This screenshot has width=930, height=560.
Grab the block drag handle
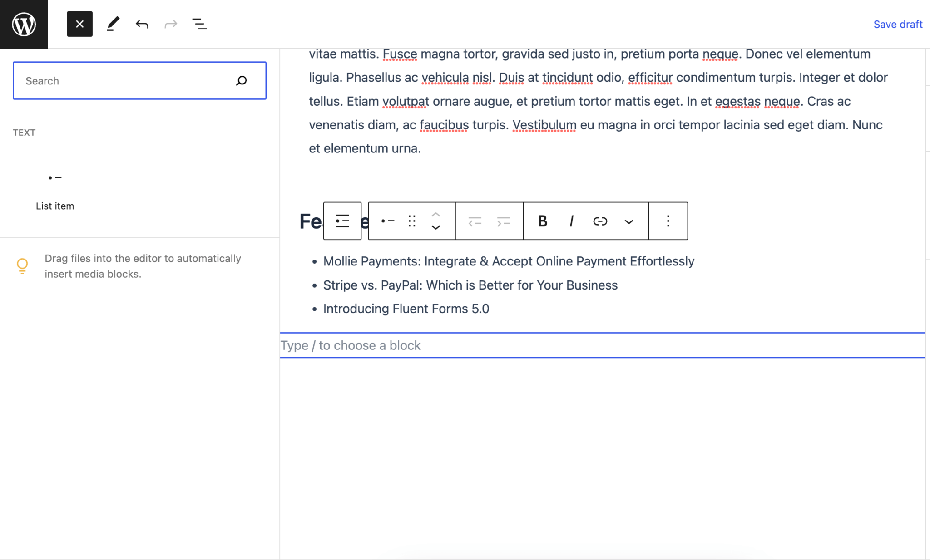(x=412, y=221)
